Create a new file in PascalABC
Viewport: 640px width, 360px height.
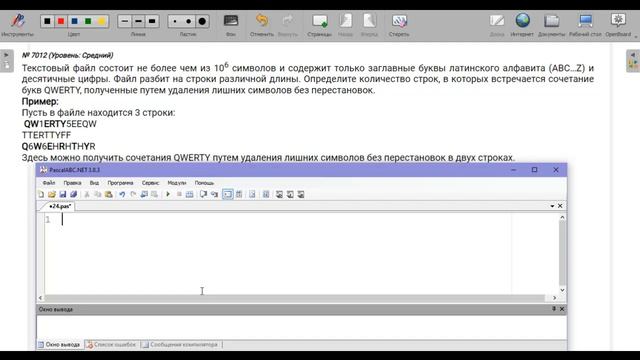click(41, 194)
